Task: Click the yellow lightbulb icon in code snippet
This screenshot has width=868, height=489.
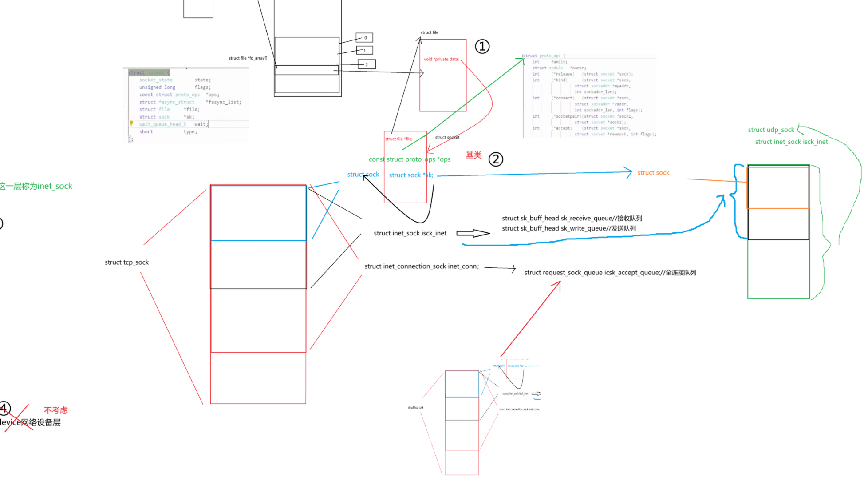Action: (131, 123)
